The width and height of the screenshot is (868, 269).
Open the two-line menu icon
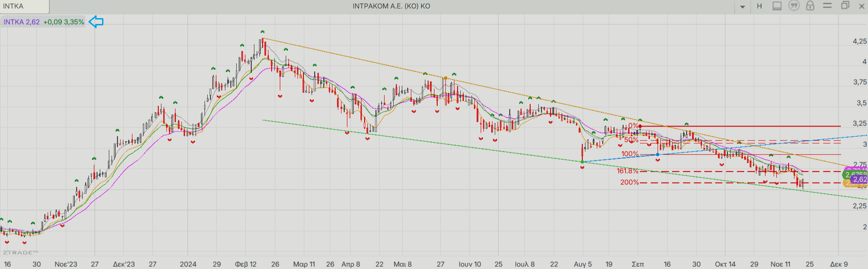click(827, 6)
